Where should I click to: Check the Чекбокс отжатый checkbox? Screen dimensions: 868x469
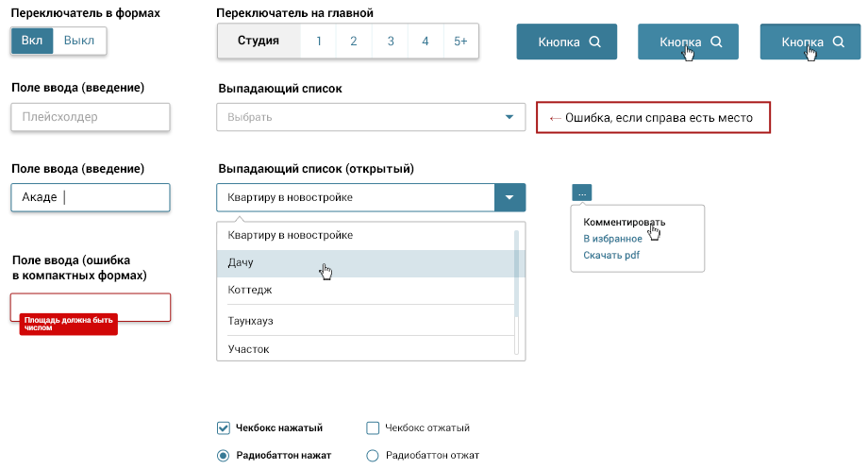[373, 428]
